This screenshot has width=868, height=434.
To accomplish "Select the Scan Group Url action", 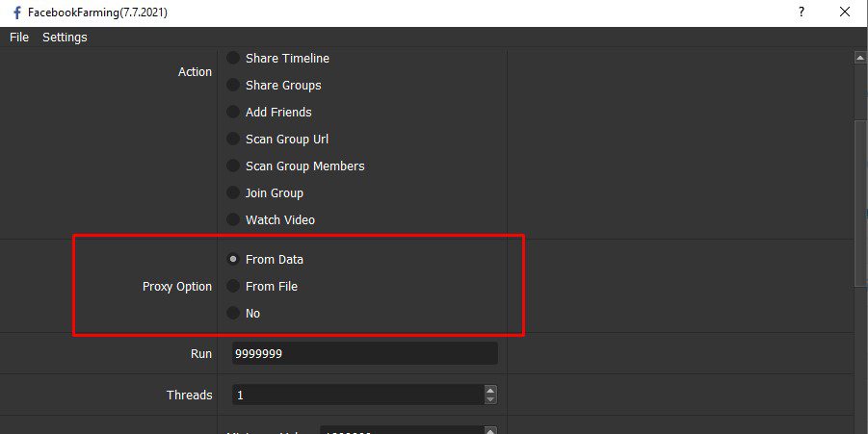I will (277, 139).
